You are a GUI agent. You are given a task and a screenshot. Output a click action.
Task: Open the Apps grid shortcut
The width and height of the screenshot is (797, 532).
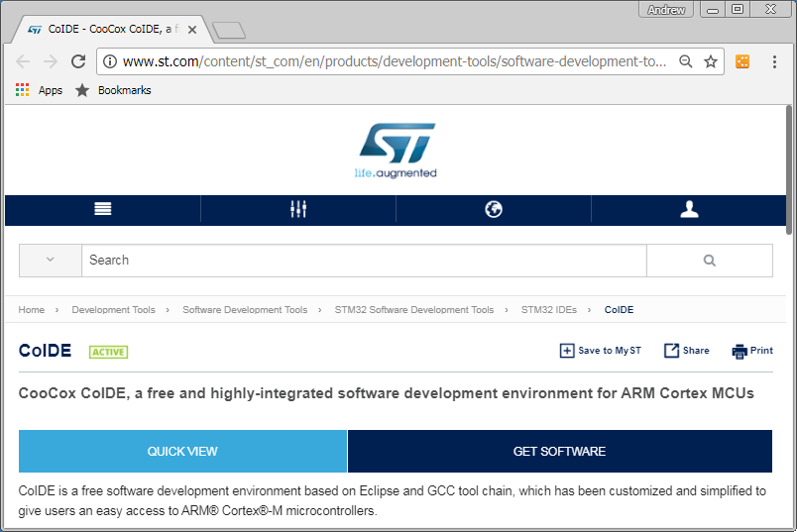point(23,90)
